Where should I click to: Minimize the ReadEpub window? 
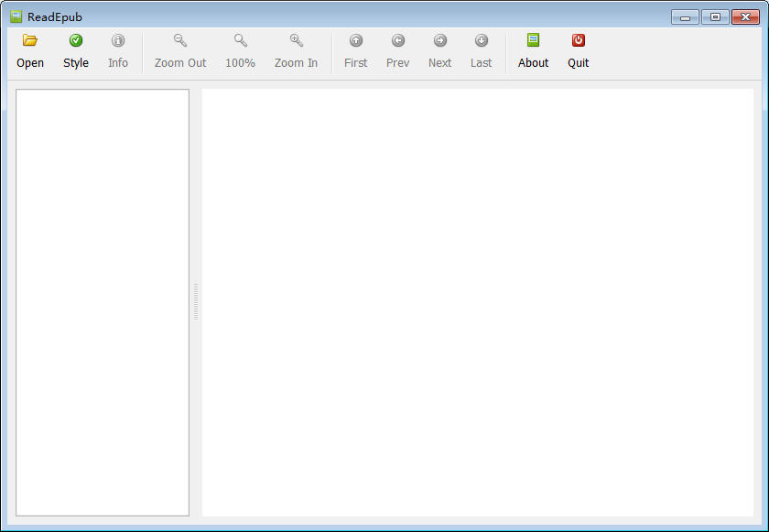coord(685,17)
